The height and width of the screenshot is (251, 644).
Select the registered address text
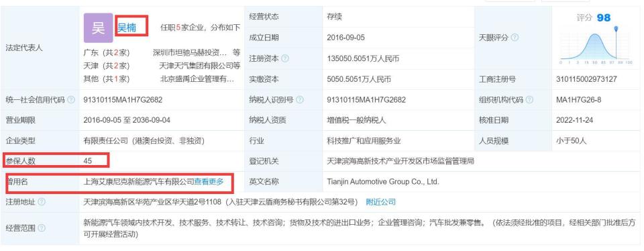point(221,202)
